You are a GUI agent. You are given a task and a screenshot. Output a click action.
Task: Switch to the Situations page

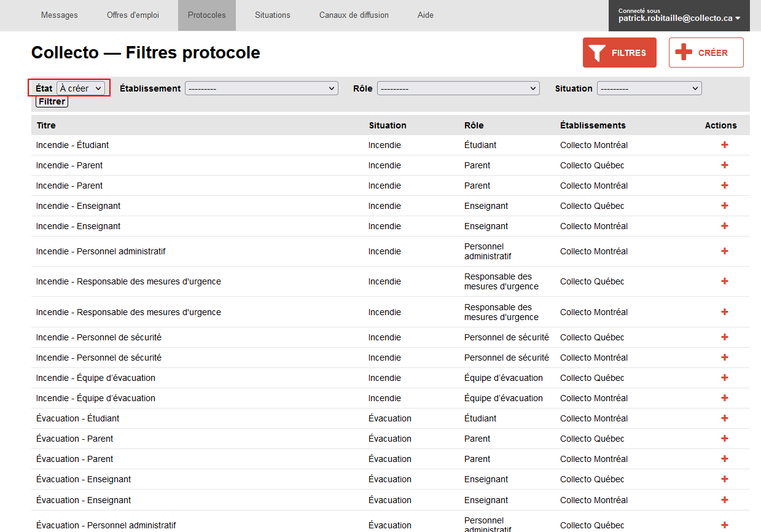click(273, 15)
